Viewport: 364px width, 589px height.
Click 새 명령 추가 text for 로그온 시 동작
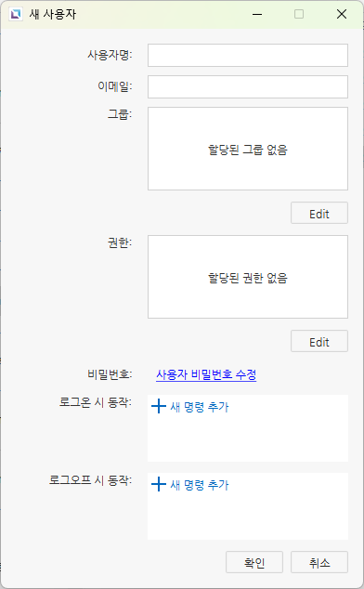pos(200,407)
